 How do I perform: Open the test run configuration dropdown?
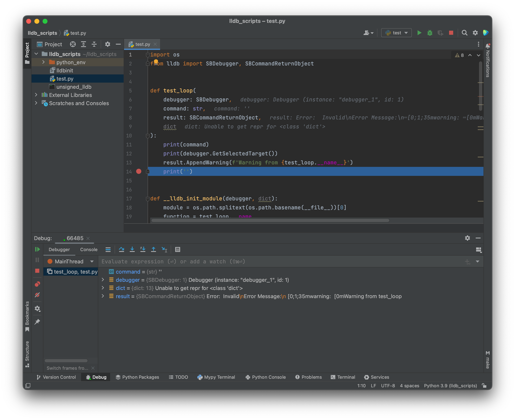(396, 33)
